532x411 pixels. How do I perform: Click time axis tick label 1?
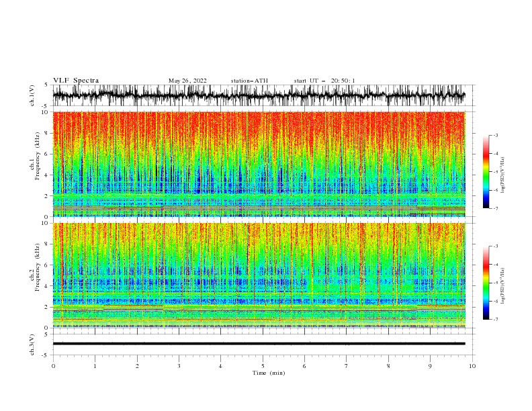coord(95,366)
